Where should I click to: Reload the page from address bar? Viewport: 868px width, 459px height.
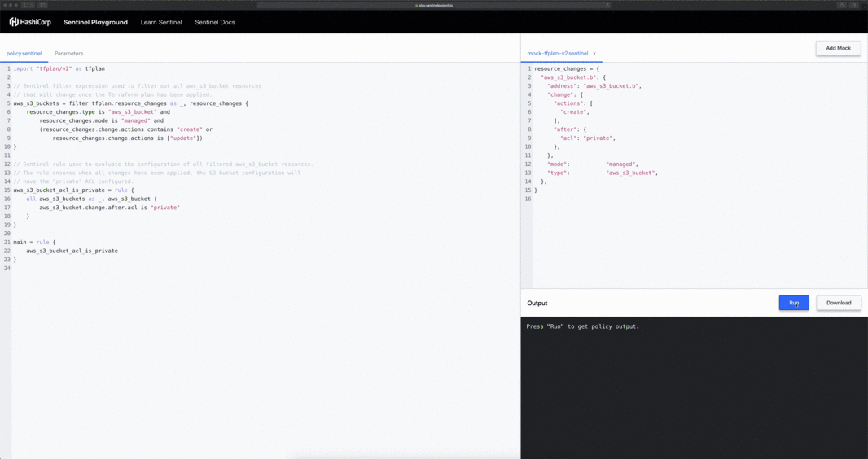click(607, 5)
